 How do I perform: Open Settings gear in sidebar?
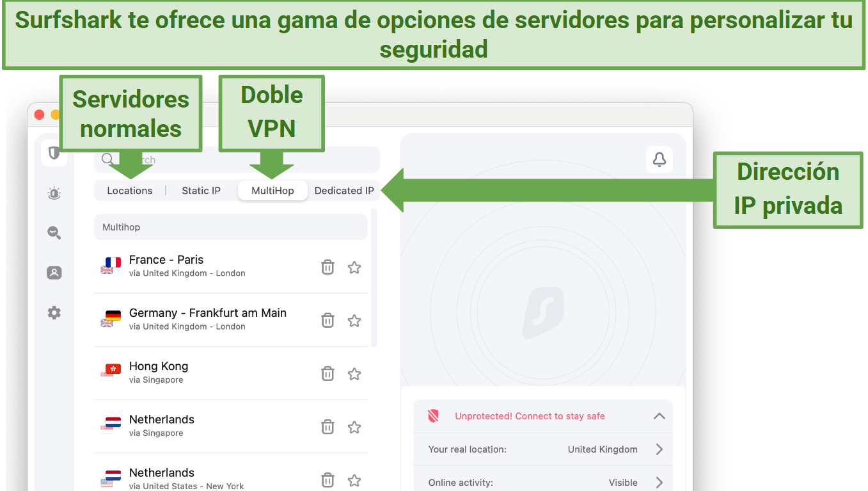point(54,312)
